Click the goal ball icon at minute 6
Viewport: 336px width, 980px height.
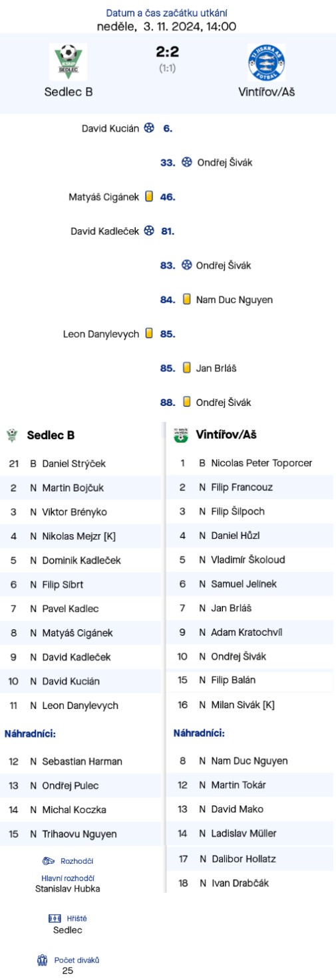(x=149, y=128)
